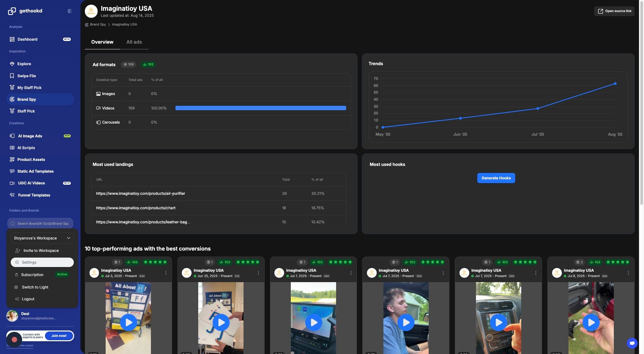This screenshot has width=644, height=354.
Task: Click the Swipe File bookmark icon
Action: (x=12, y=76)
